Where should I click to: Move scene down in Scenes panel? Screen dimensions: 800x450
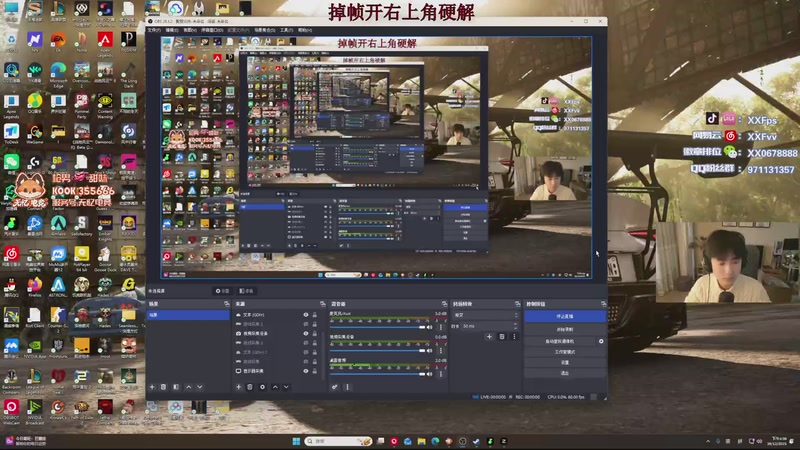(x=200, y=387)
